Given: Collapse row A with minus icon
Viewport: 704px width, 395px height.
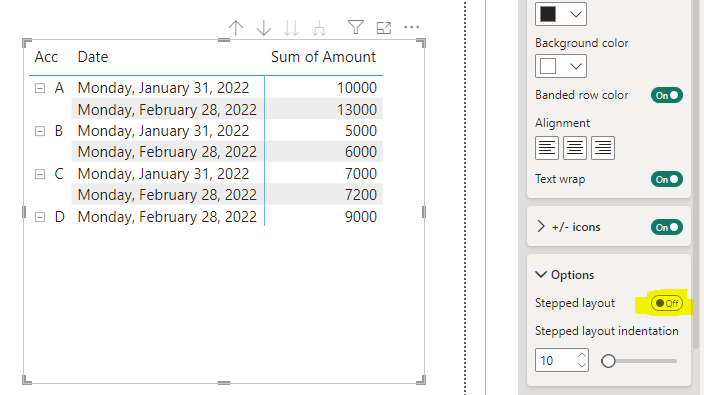Looking at the screenshot, I should click(40, 88).
